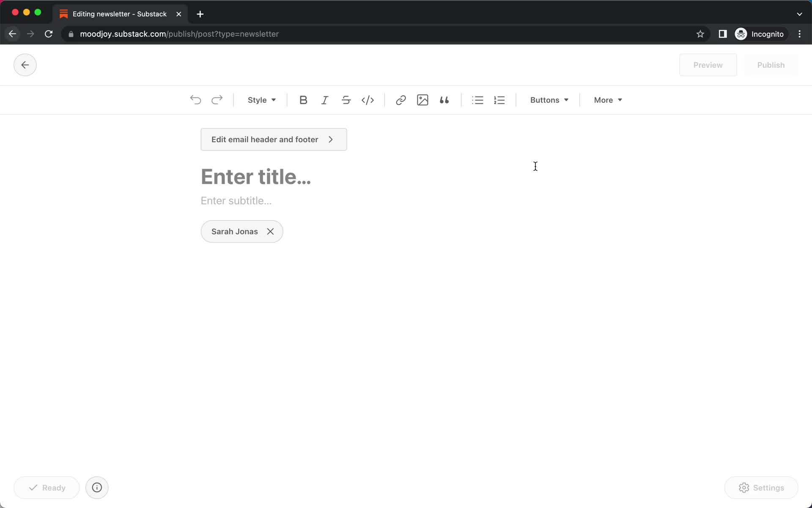Click the Strikethrough formatting icon
The height and width of the screenshot is (508, 812).
(346, 99)
